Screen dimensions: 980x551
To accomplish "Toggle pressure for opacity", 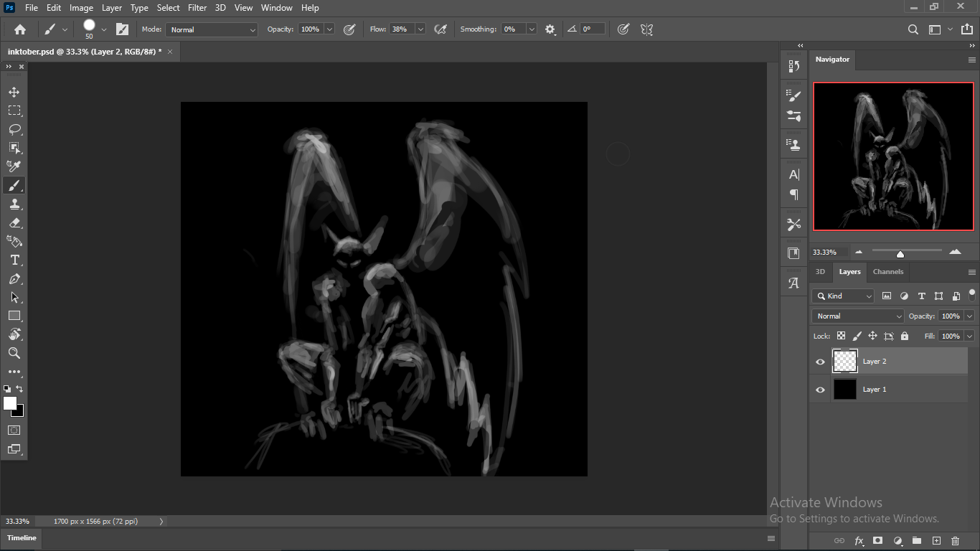I will (349, 29).
